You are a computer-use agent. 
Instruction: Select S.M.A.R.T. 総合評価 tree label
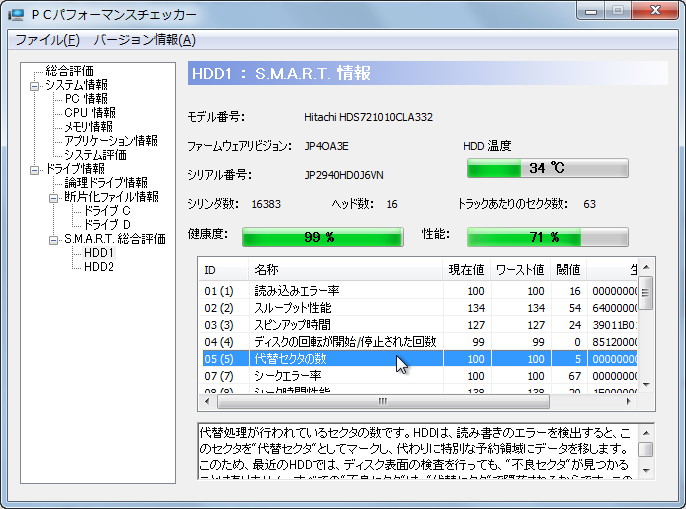[x=115, y=239]
